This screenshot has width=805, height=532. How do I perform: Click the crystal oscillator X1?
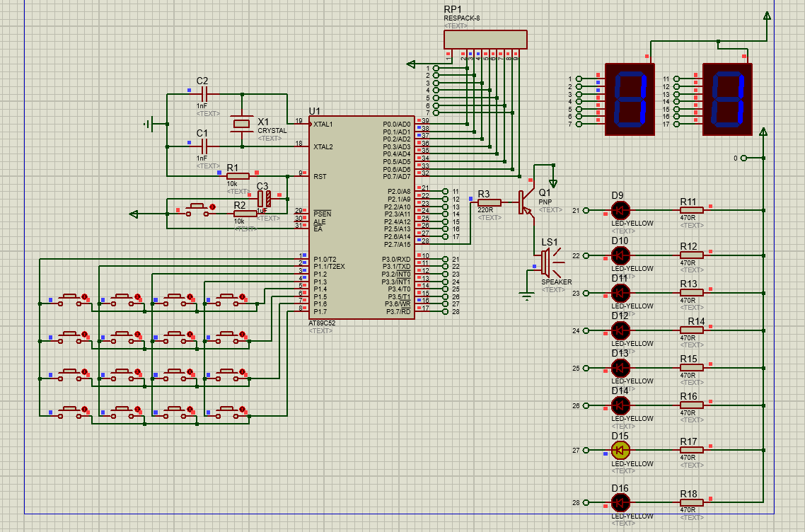[242, 124]
